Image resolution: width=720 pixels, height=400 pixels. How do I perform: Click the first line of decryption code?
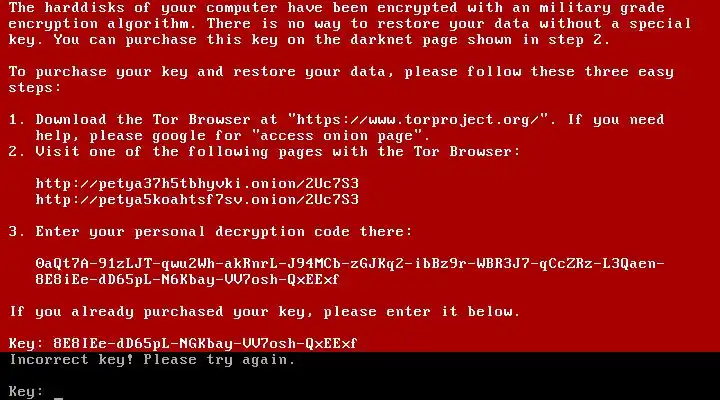350,264
